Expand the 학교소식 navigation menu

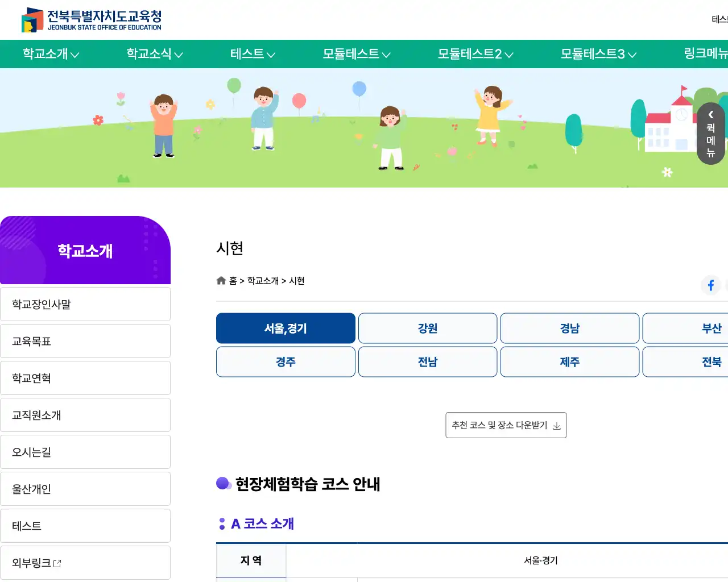(x=154, y=54)
